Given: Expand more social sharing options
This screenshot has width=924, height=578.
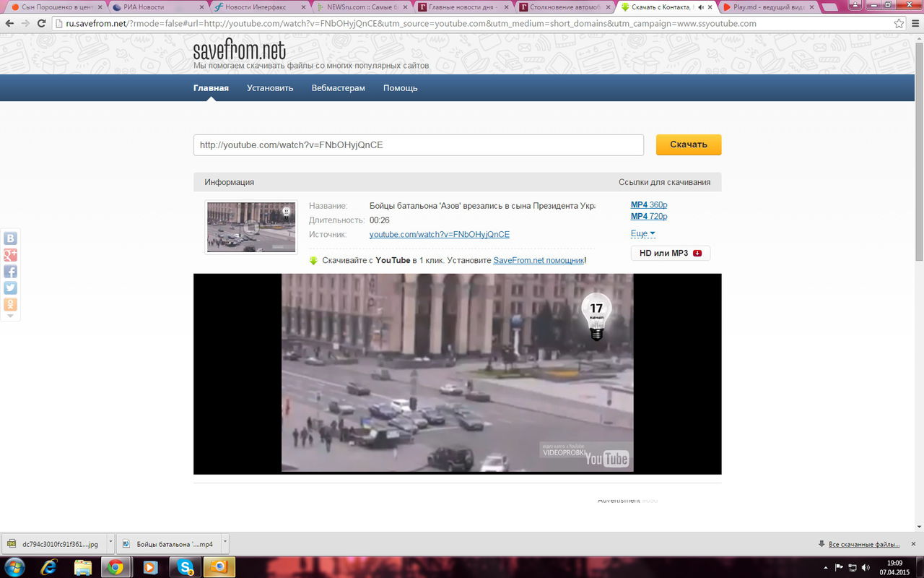Looking at the screenshot, I should coord(10,316).
